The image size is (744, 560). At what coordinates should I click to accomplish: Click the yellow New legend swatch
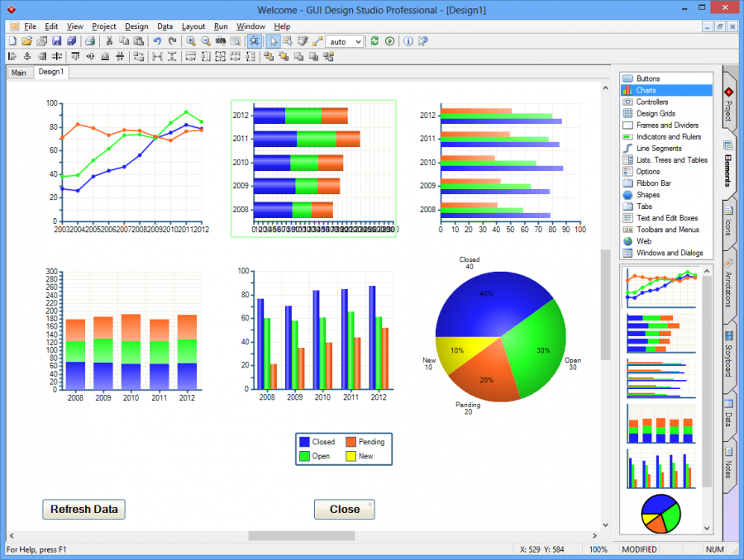(x=351, y=456)
